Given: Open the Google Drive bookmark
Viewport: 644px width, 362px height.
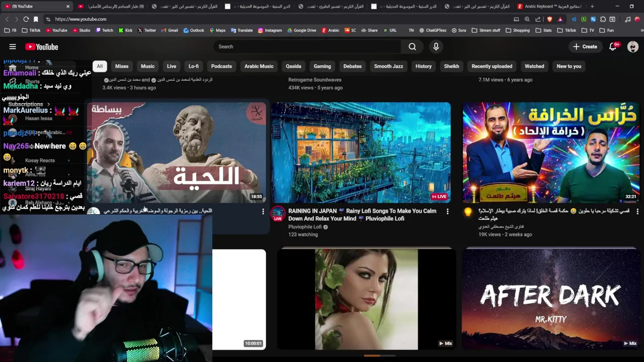Looking at the screenshot, I should 302,30.
